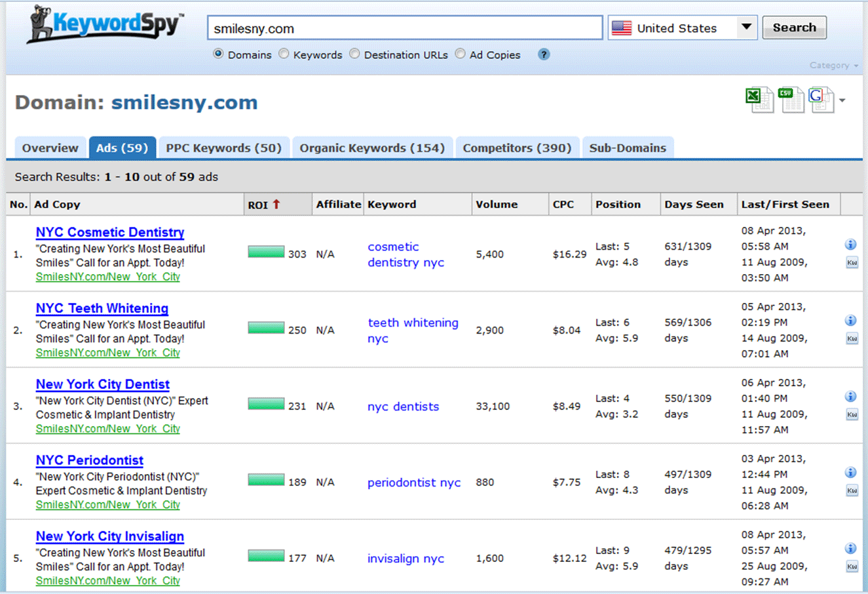Click the green ROI bar for row 1
Screen dimensions: 868x594
point(266,252)
